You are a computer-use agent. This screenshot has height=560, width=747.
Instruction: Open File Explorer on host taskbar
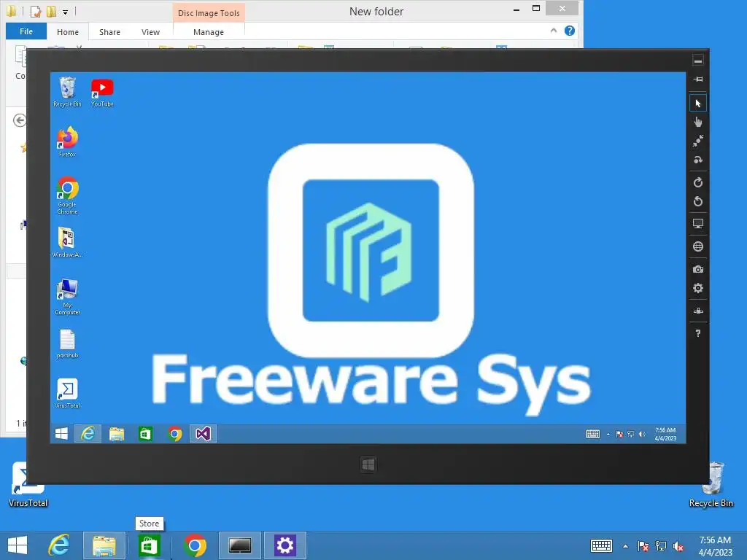(x=104, y=545)
